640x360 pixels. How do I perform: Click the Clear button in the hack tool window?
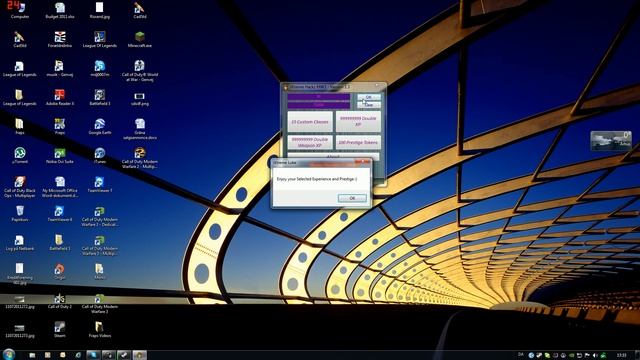click(x=369, y=105)
